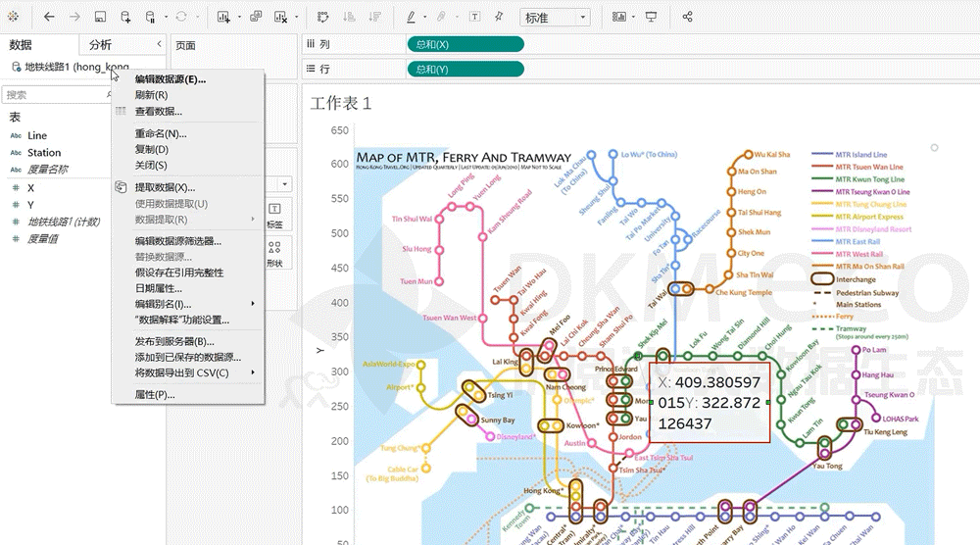This screenshot has height=545, width=980.
Task: Click the Swap Rows and Columns icon
Action: pyautogui.click(x=323, y=17)
